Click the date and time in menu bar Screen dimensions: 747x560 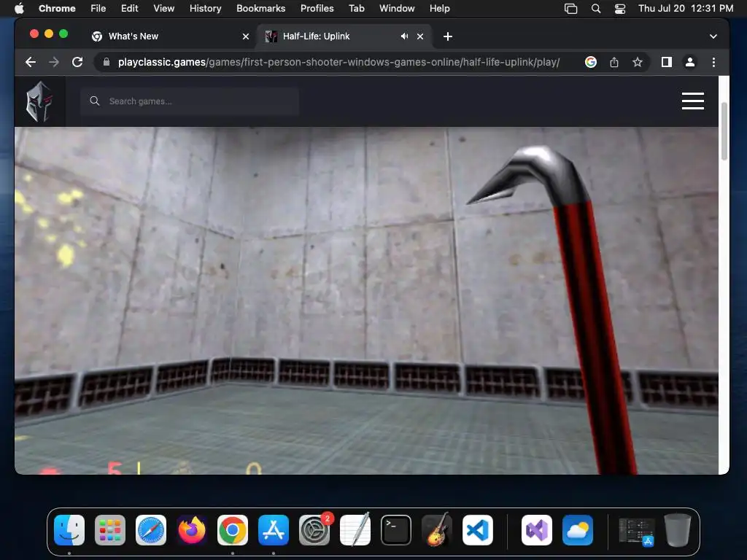click(x=686, y=8)
